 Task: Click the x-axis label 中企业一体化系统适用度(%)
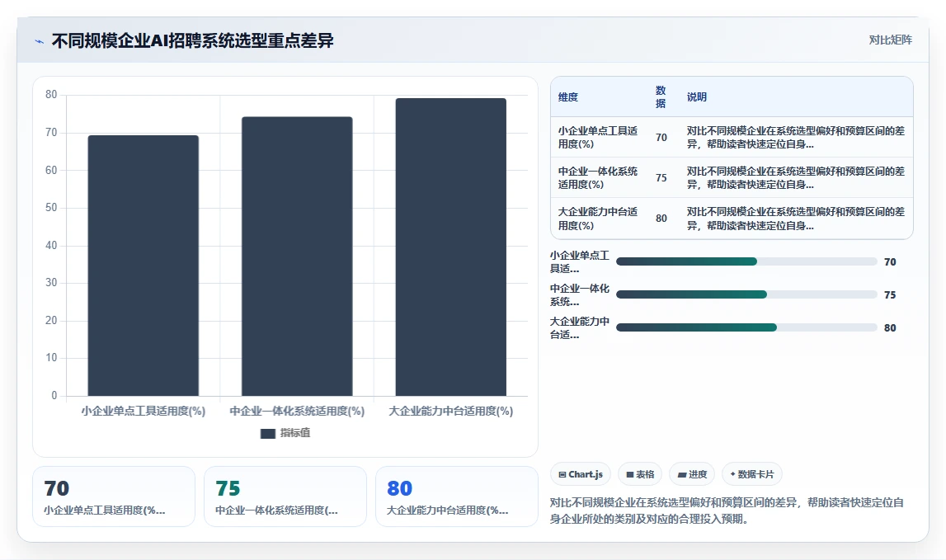297,412
